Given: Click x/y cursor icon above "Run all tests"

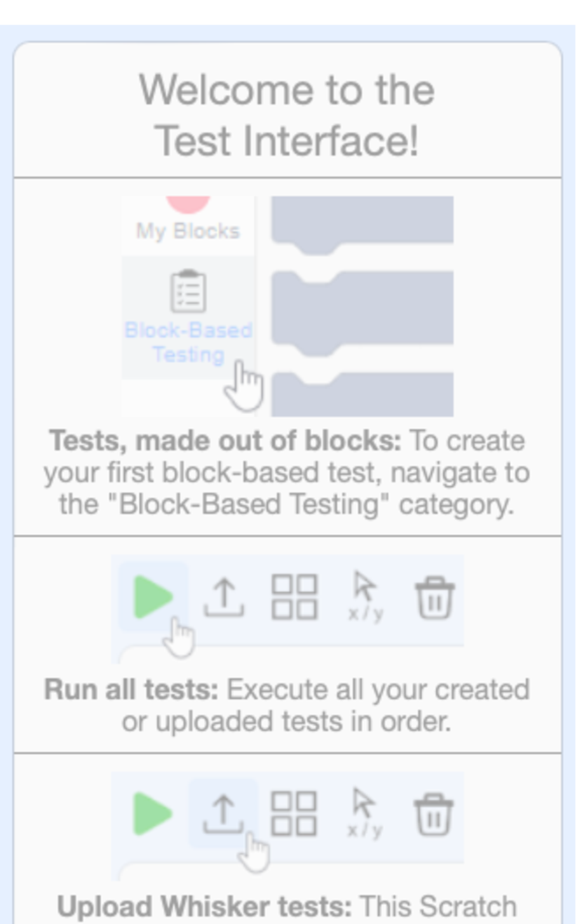Looking at the screenshot, I should tap(365, 596).
